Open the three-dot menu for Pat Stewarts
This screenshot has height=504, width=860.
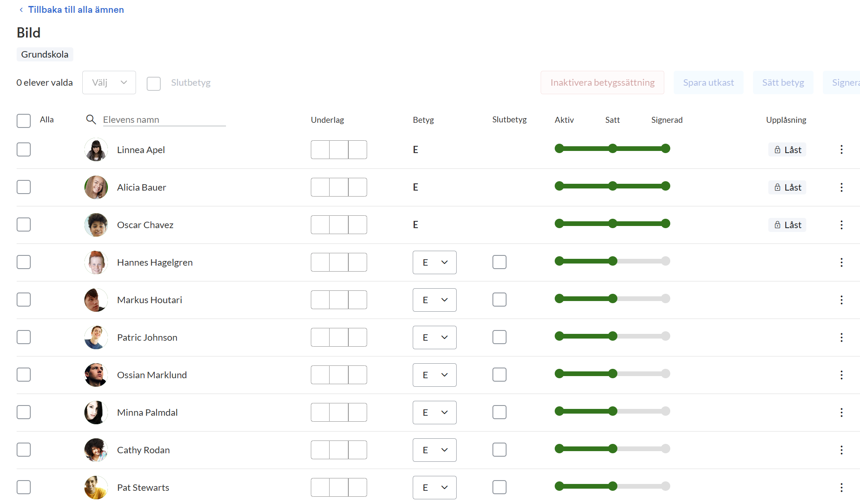(x=841, y=487)
